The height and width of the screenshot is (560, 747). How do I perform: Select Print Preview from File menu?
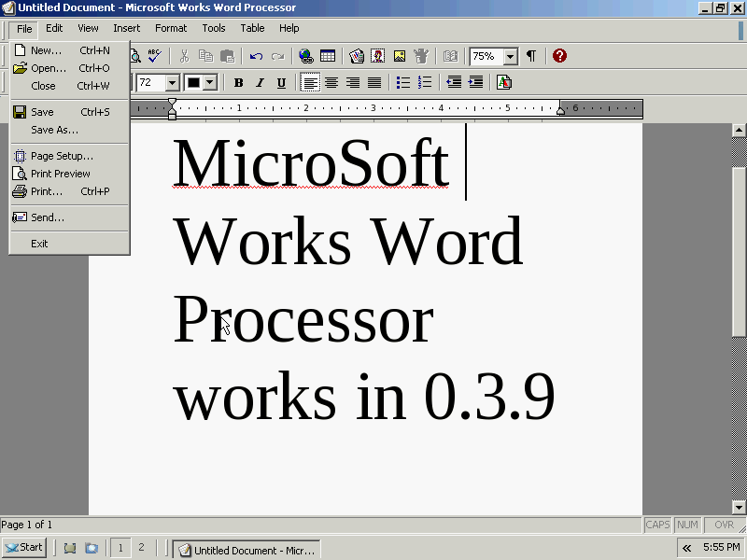pyautogui.click(x=69, y=174)
